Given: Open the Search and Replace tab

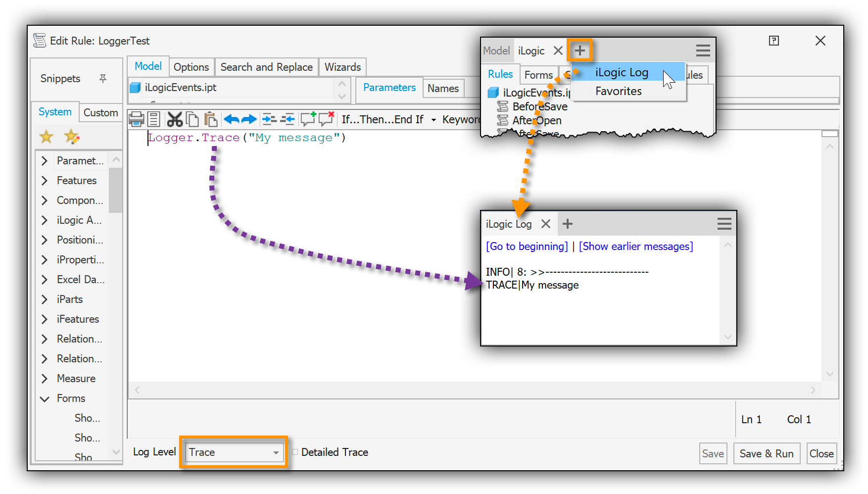Looking at the screenshot, I should coord(266,67).
